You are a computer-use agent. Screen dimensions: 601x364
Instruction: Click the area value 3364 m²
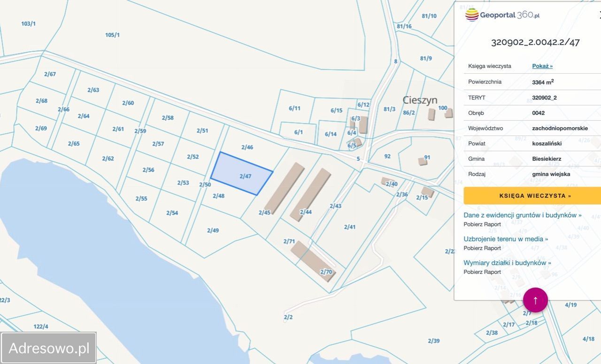[x=543, y=82]
